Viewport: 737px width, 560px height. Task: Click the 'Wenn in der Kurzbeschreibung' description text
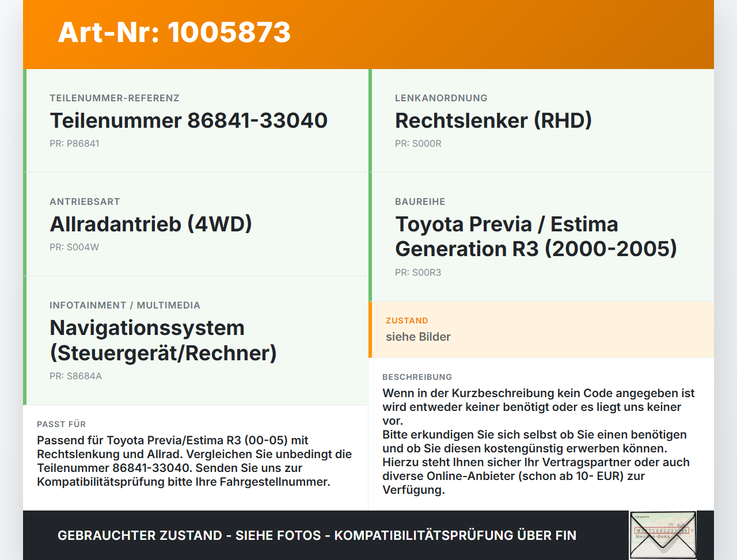pyautogui.click(x=538, y=441)
